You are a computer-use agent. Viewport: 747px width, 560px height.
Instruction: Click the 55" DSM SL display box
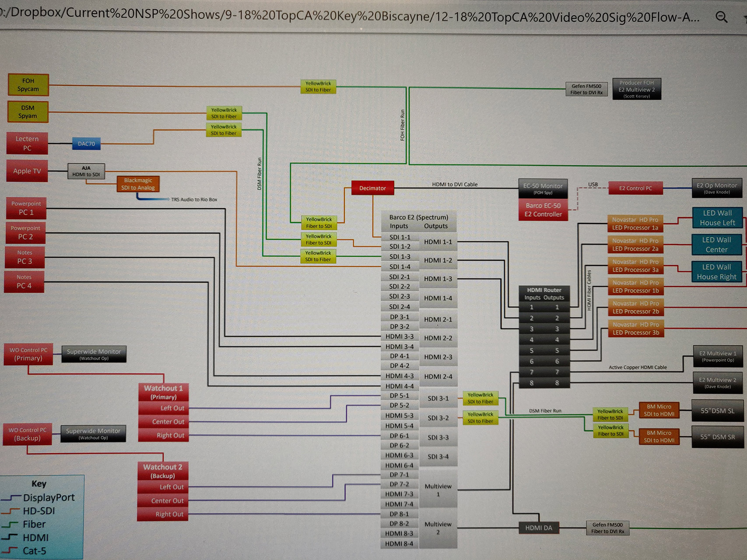point(717,411)
